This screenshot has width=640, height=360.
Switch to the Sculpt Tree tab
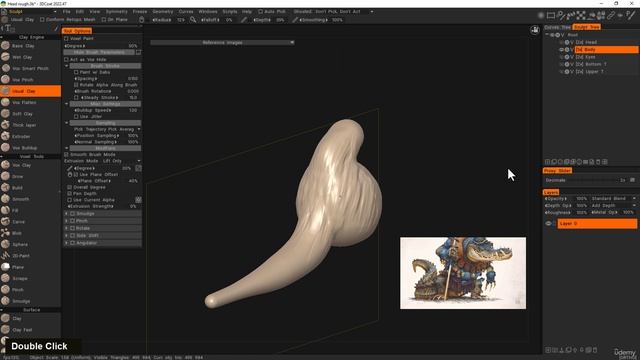coord(587,27)
